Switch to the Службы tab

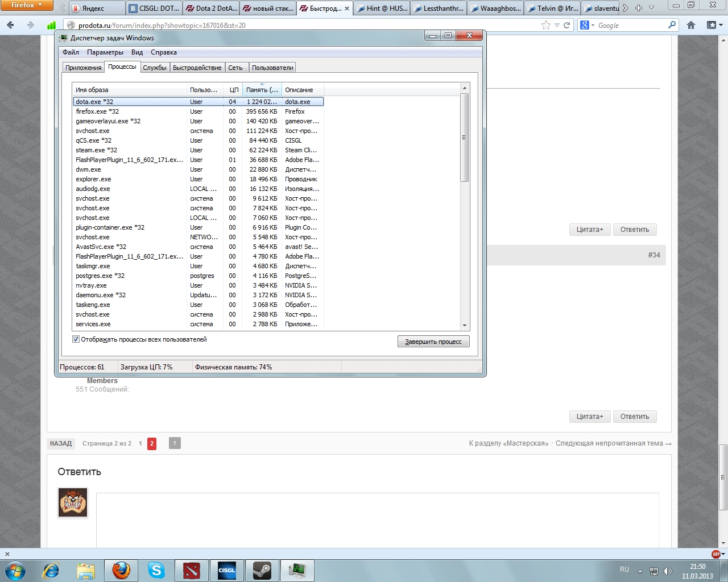pos(155,68)
